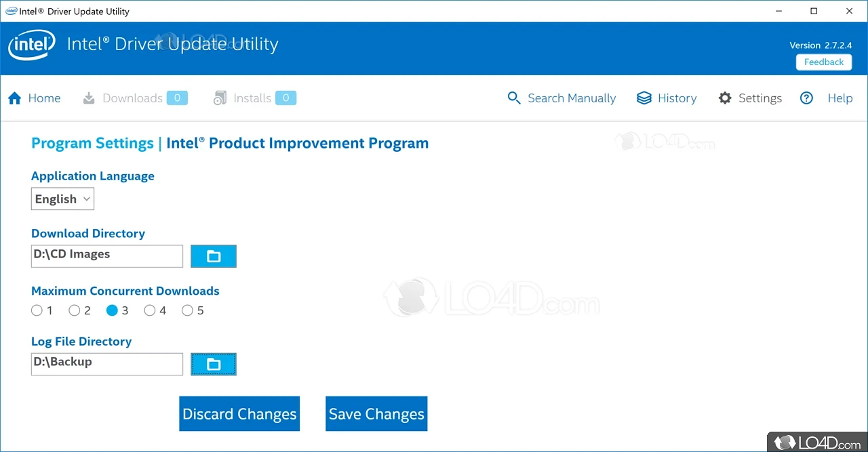Browse for Download Directory folder

click(x=214, y=256)
